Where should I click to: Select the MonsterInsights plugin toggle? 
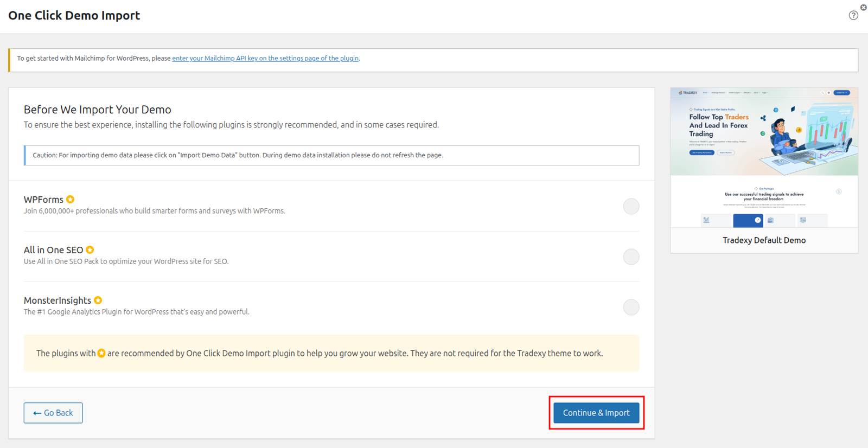pos(631,308)
